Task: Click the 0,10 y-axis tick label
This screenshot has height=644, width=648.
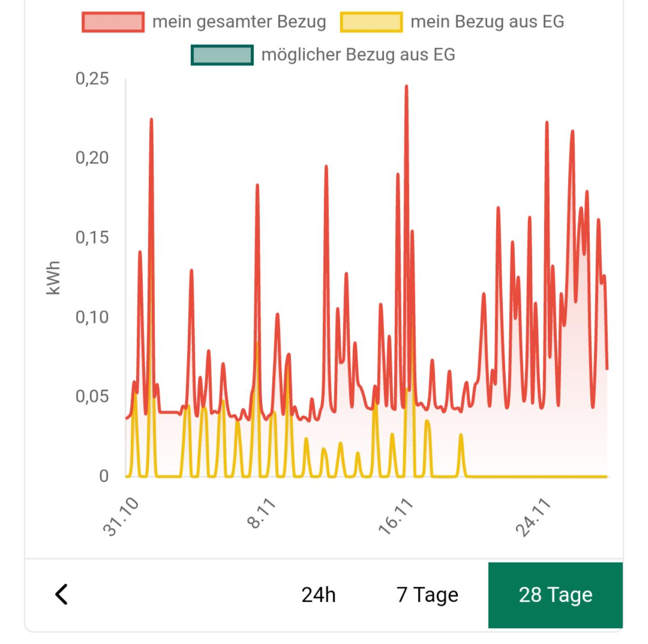Action: point(92,317)
